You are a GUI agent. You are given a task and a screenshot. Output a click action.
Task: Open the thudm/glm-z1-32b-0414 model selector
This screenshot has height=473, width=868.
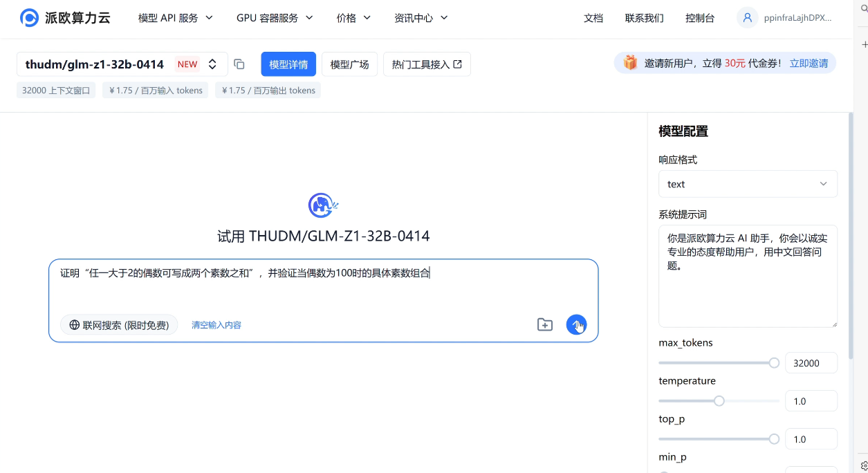[122, 64]
